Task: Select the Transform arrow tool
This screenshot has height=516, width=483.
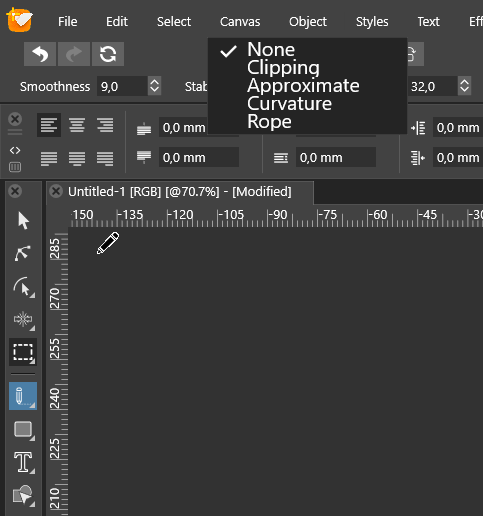Action: pos(23,221)
